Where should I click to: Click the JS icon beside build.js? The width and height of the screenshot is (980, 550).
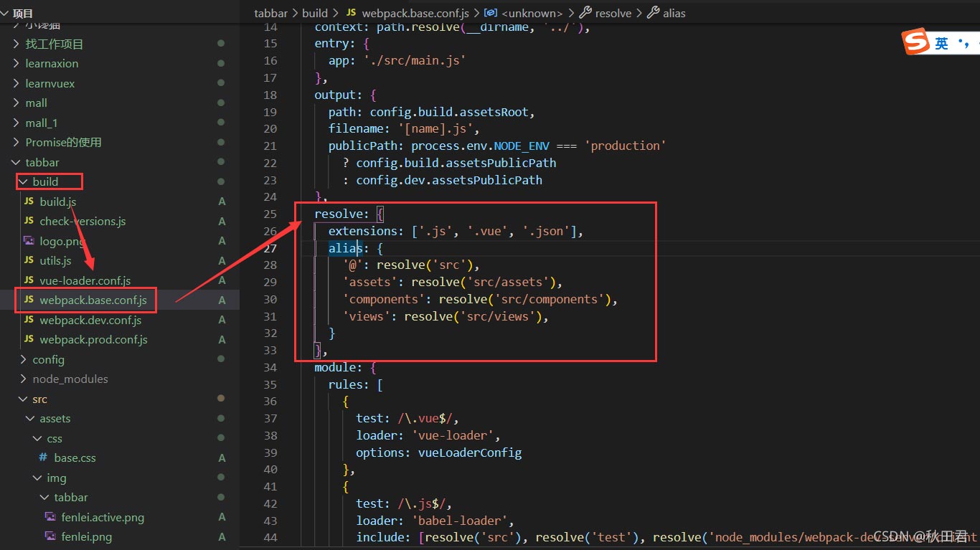[x=29, y=201]
